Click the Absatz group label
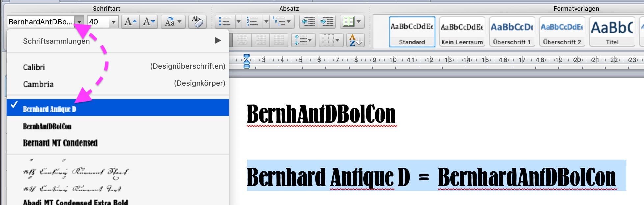The image size is (644, 205). (x=289, y=9)
